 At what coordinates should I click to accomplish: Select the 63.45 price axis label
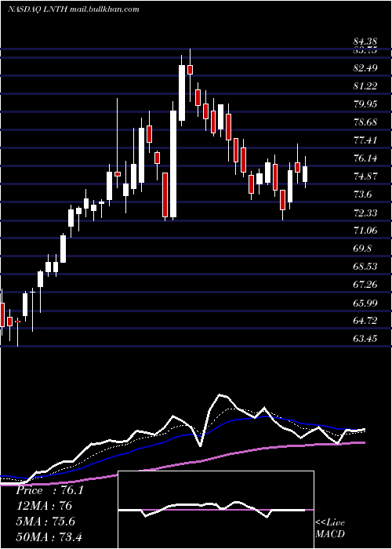point(365,339)
